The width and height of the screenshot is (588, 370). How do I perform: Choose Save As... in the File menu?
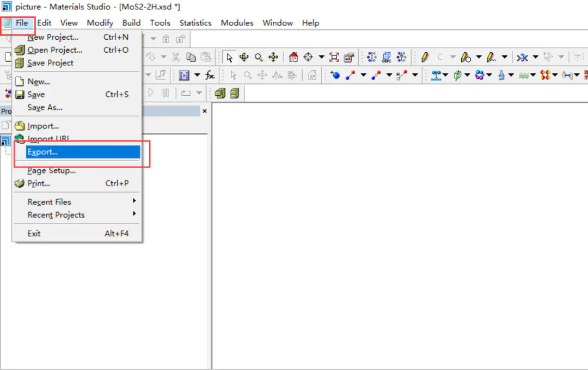[45, 107]
